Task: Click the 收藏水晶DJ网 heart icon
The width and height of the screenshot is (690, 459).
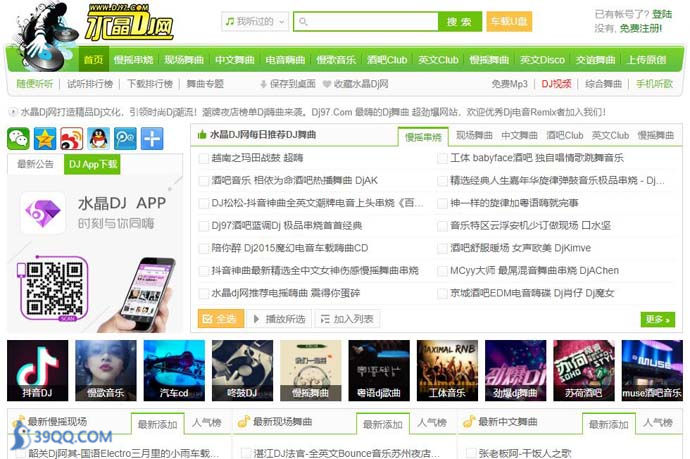Action: (327, 84)
